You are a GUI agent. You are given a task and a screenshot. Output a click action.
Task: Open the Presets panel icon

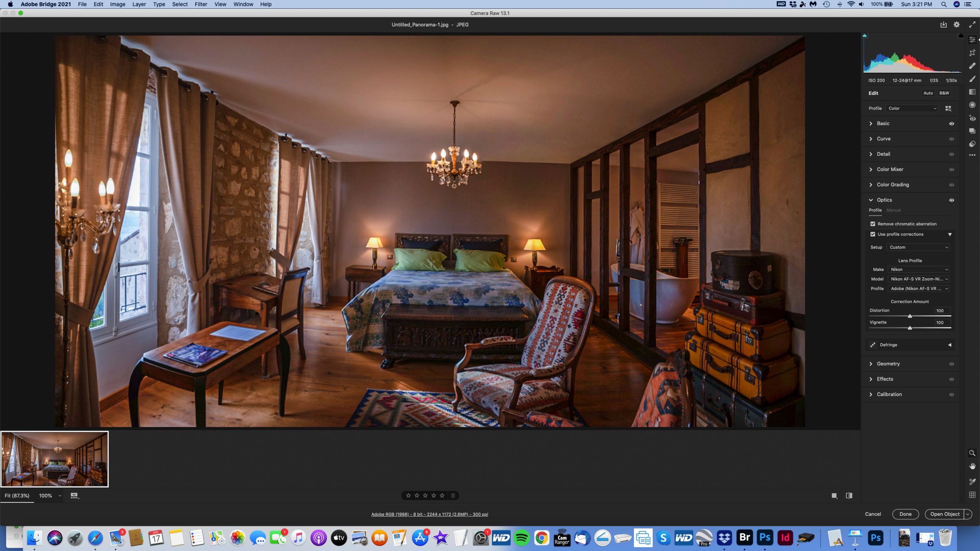tap(972, 144)
